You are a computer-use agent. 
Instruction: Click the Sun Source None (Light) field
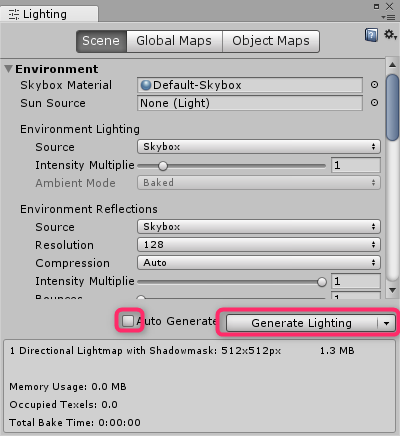[x=250, y=103]
